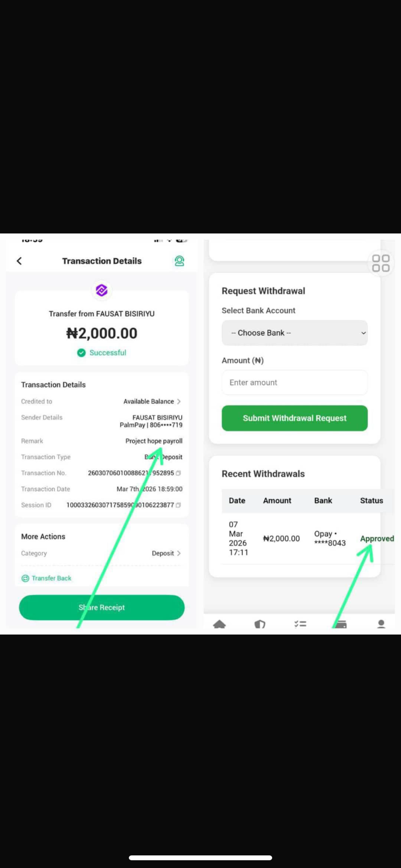Open the checklist tasks icon in bottom bar
401x868 pixels.
tap(300, 624)
